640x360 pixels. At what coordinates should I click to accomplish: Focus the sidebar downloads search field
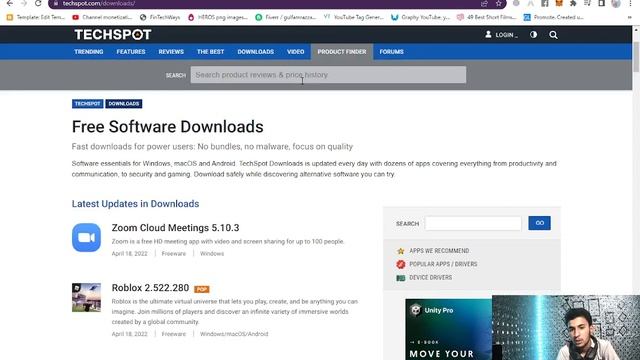tap(473, 223)
